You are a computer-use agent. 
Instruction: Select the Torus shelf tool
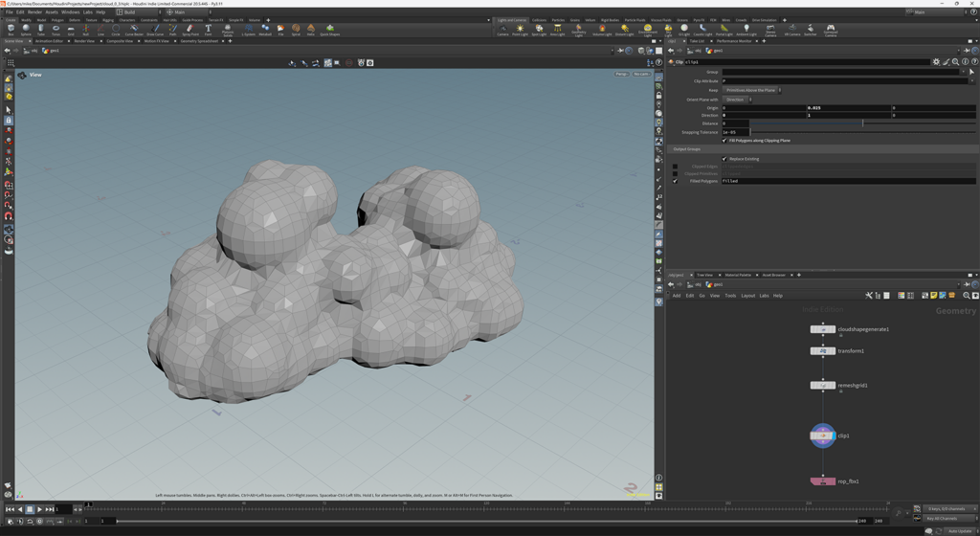click(56, 30)
